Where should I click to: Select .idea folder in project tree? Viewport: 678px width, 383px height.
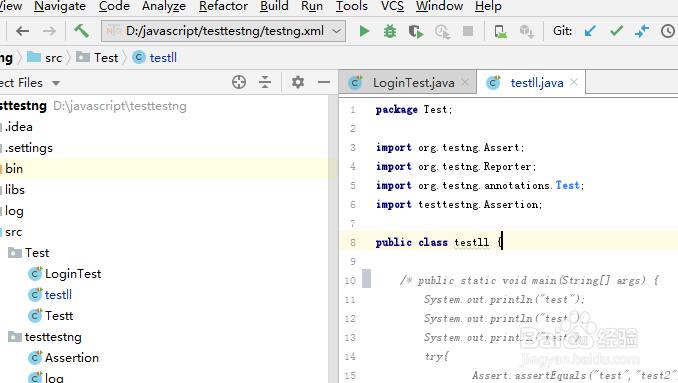coord(19,127)
